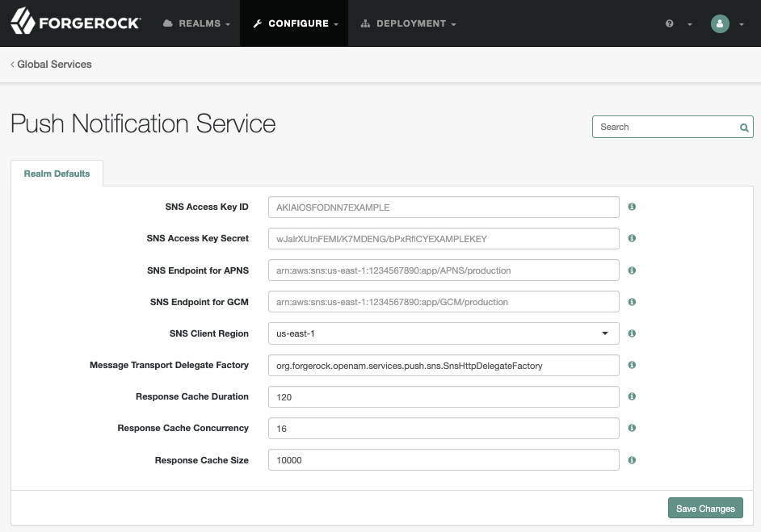View info for Response Cache Duration
Viewport: 761px width, 532px height.
(x=631, y=396)
